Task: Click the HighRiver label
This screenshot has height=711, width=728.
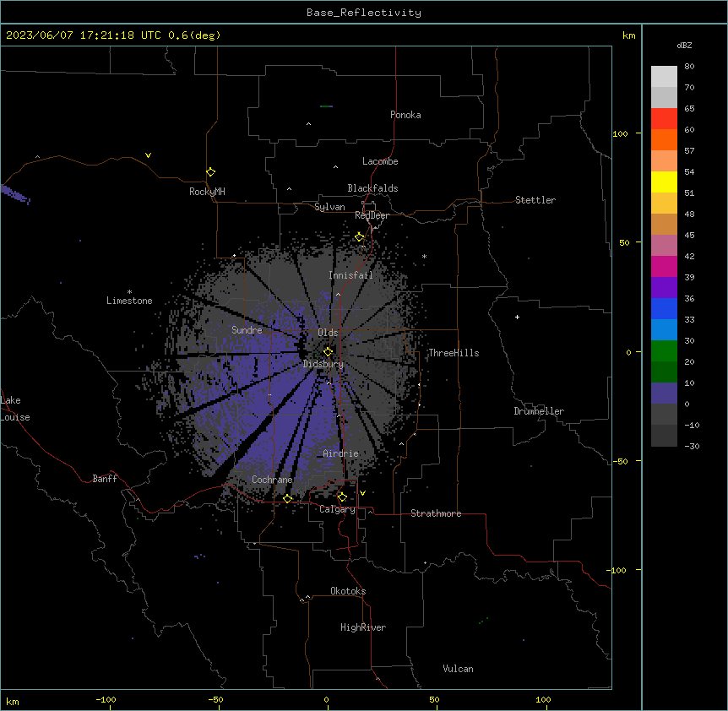Action: click(363, 627)
